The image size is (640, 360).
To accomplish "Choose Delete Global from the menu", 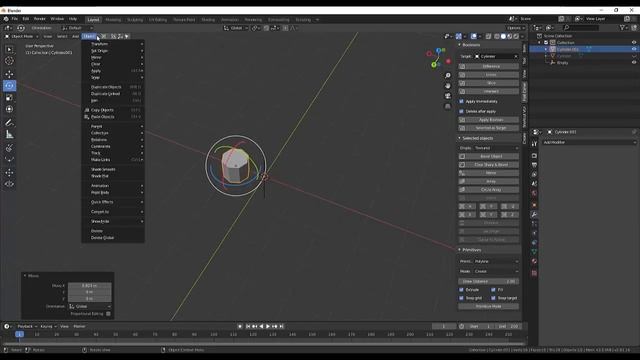I will click(113, 238).
